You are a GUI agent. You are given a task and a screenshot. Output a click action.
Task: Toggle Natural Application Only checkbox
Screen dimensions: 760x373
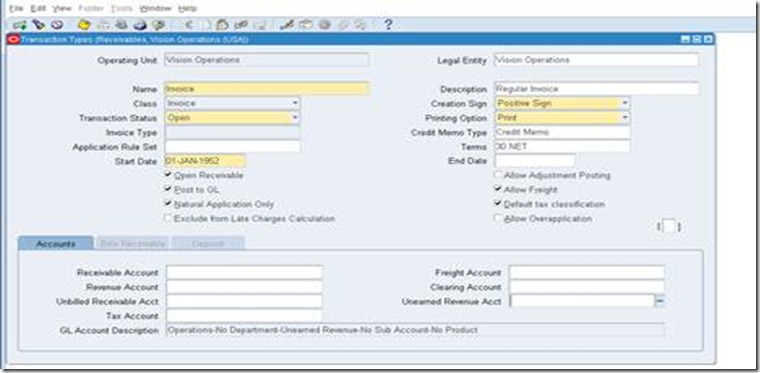(168, 204)
